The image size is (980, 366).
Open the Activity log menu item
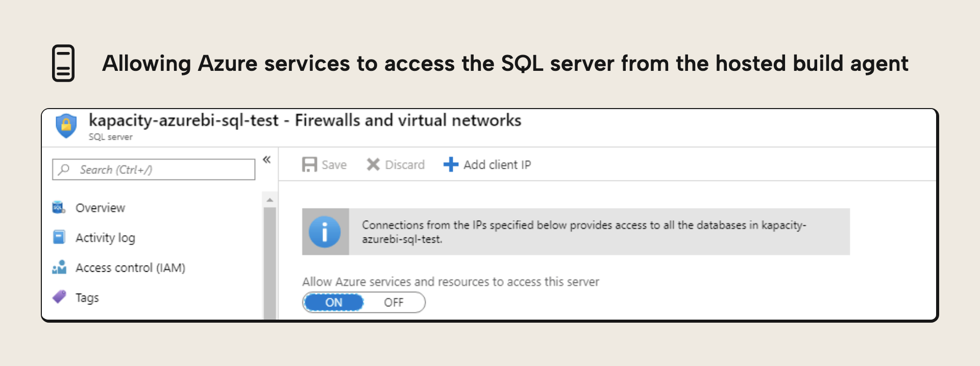tap(105, 238)
